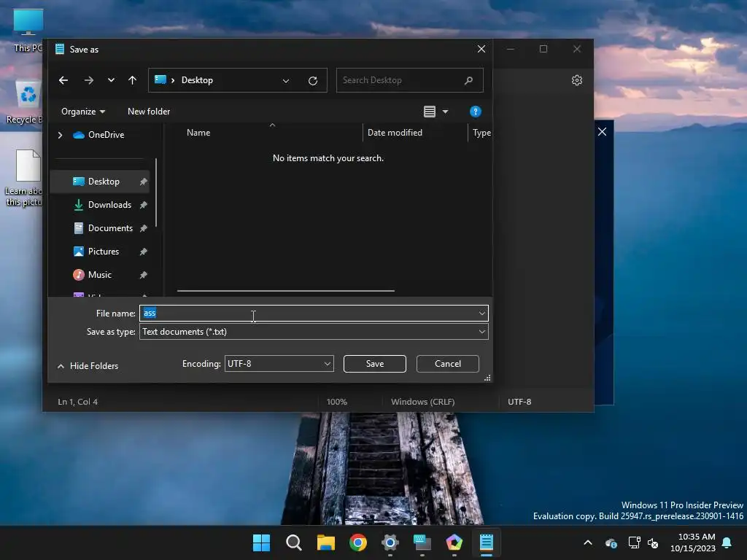Sort by the Type column header
Viewport: 747px width, 560px height.
(x=481, y=133)
